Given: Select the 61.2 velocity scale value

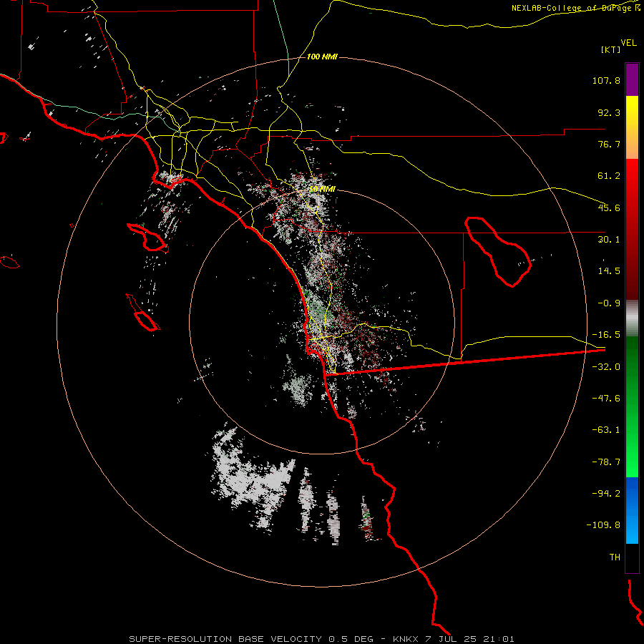Looking at the screenshot, I should click(x=609, y=176).
